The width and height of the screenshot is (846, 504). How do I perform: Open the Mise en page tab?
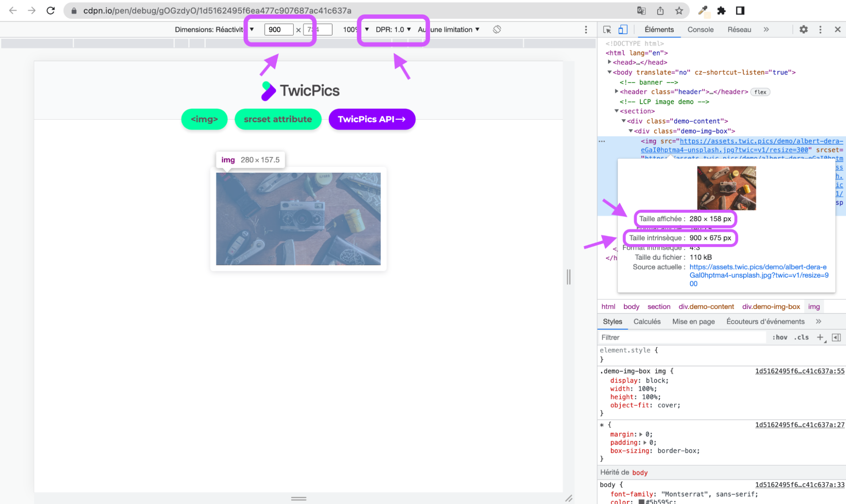693,321
